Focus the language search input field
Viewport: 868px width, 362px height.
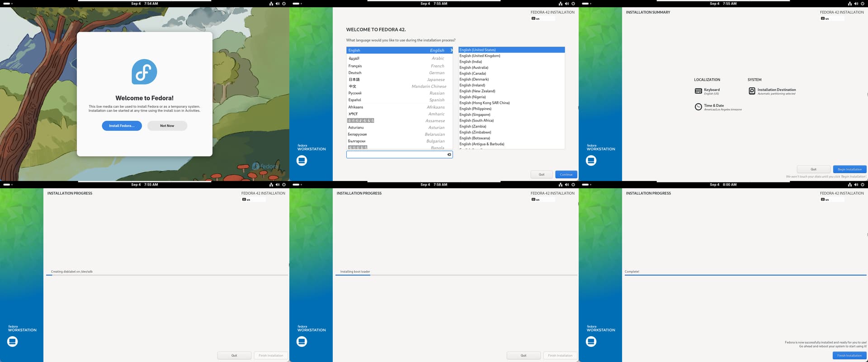click(x=396, y=155)
